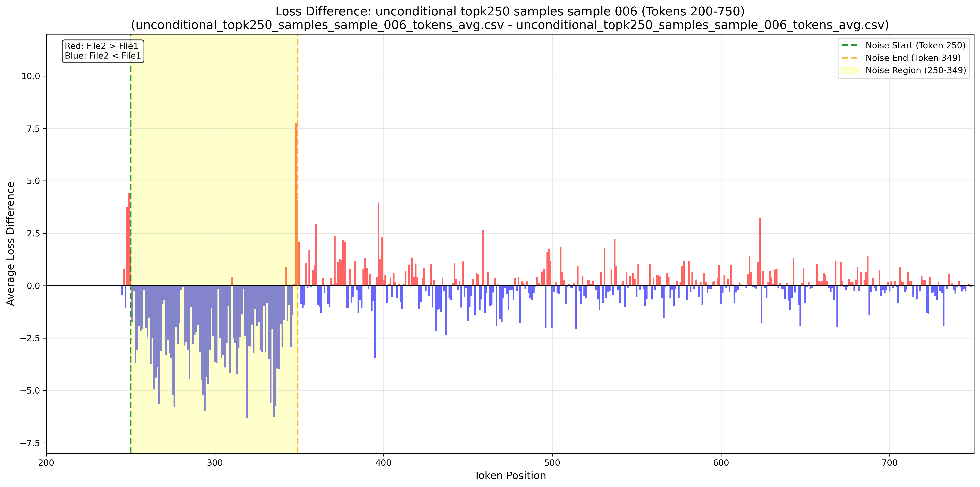The height and width of the screenshot is (487, 980).
Task: Click the 'Loss Difference' plot title line
Action: click(x=510, y=12)
